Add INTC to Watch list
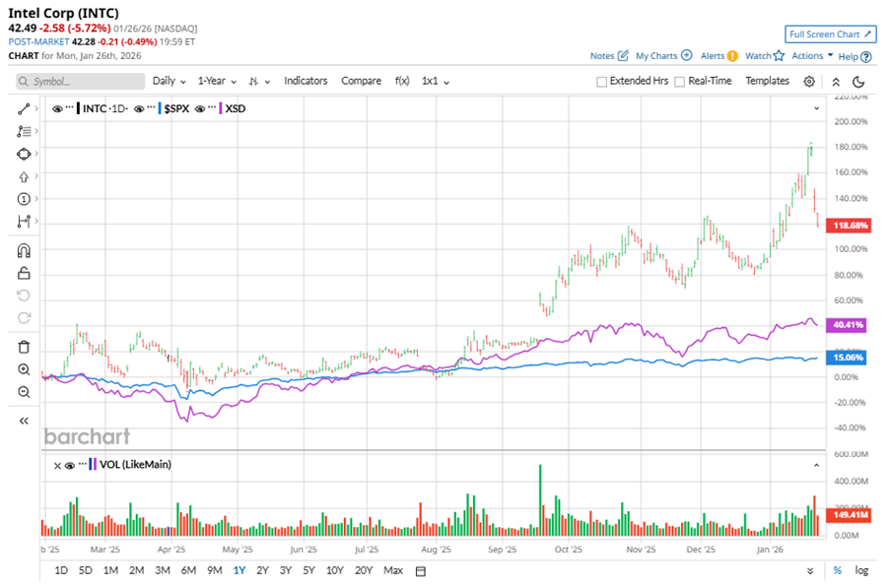 [764, 55]
